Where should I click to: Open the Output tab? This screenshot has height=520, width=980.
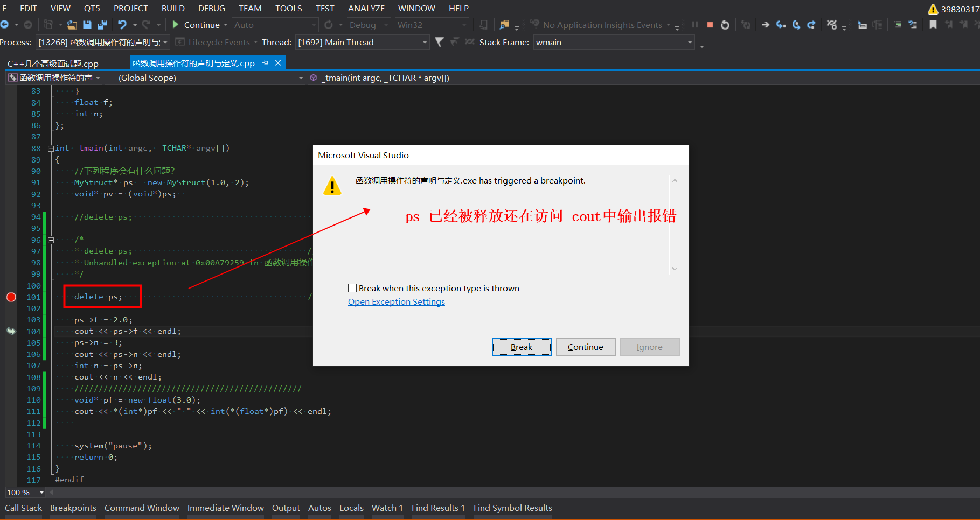click(286, 508)
